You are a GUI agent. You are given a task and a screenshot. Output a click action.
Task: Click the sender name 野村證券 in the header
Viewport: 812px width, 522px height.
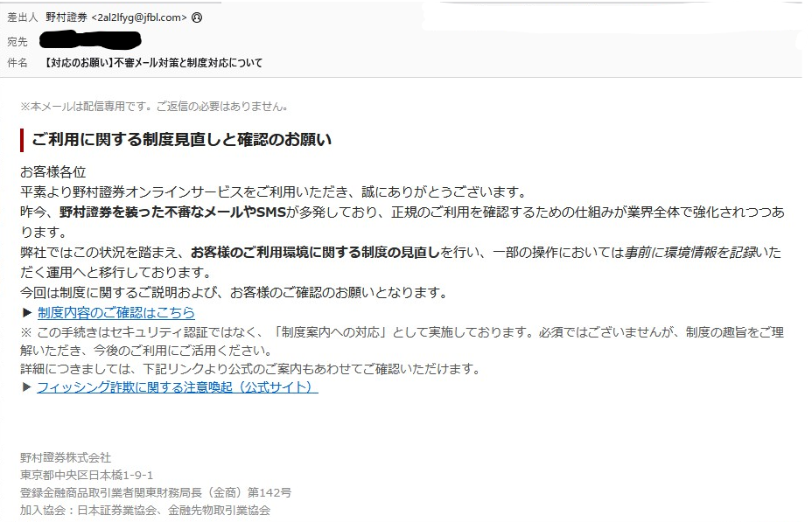tap(66, 17)
